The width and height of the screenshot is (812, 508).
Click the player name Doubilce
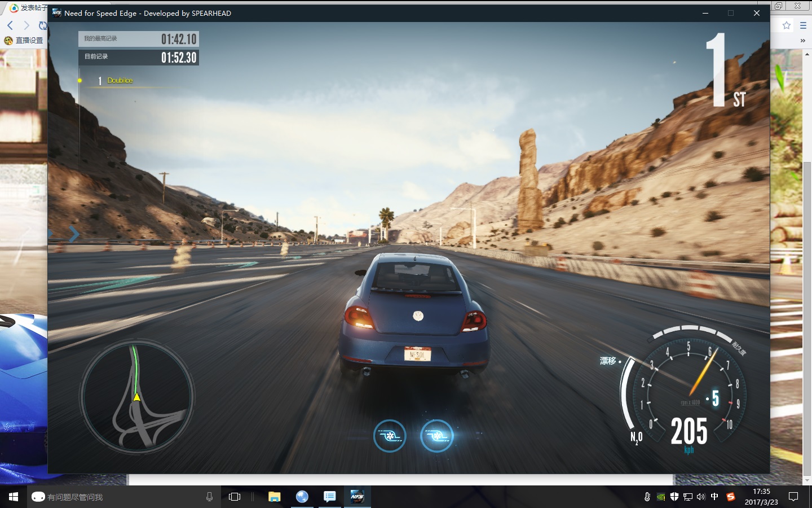pos(120,81)
